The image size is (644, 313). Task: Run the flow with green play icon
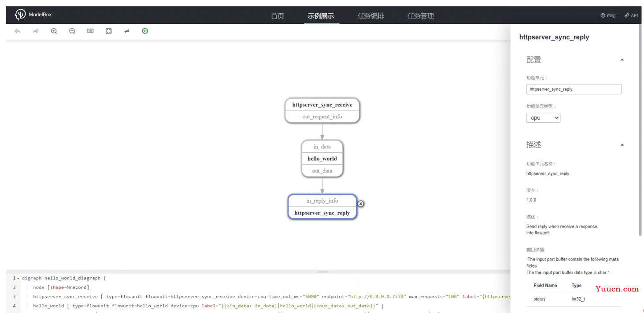145,31
